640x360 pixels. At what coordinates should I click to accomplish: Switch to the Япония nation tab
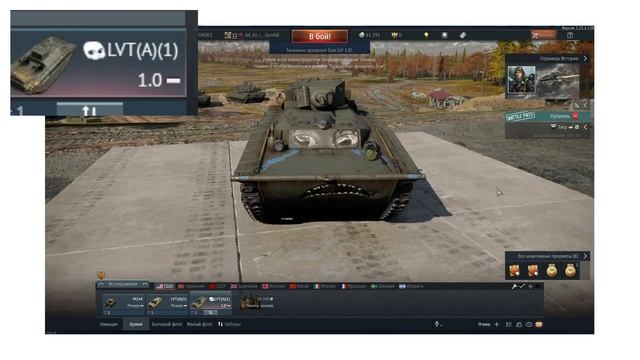coord(273,287)
